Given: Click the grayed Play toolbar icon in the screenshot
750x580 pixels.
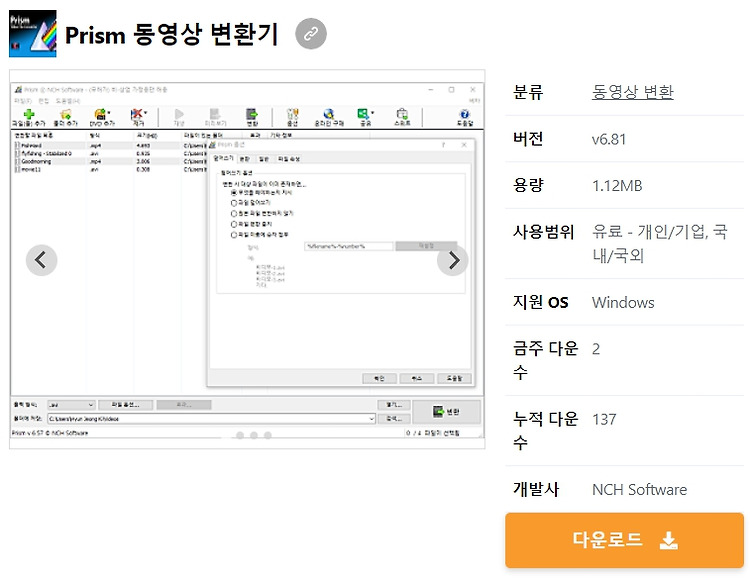Looking at the screenshot, I should click(x=179, y=114).
